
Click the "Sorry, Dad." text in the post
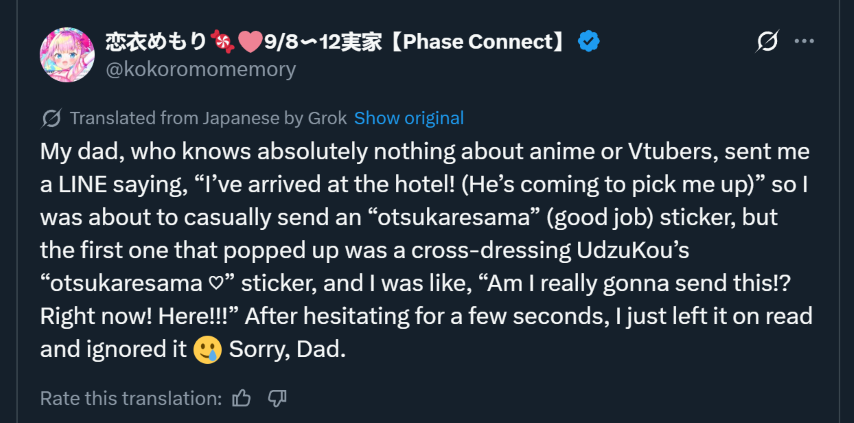286,350
